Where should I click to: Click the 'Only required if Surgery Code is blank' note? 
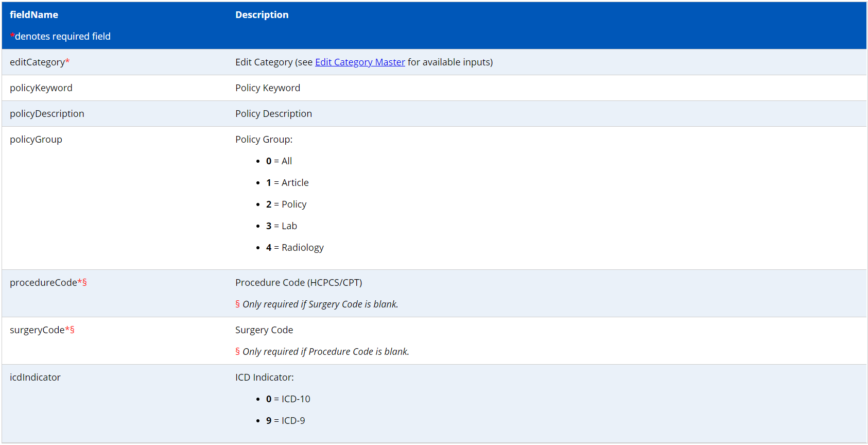click(x=320, y=304)
